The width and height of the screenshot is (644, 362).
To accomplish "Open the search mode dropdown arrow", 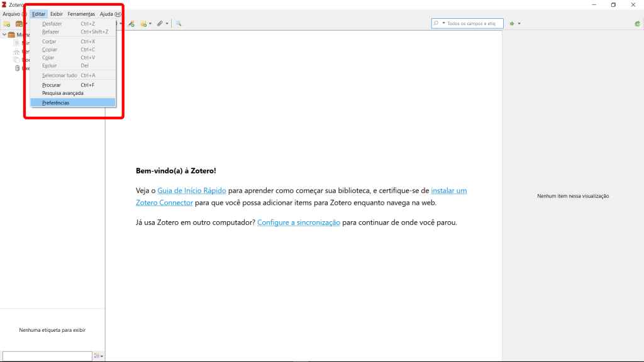I will [443, 23].
